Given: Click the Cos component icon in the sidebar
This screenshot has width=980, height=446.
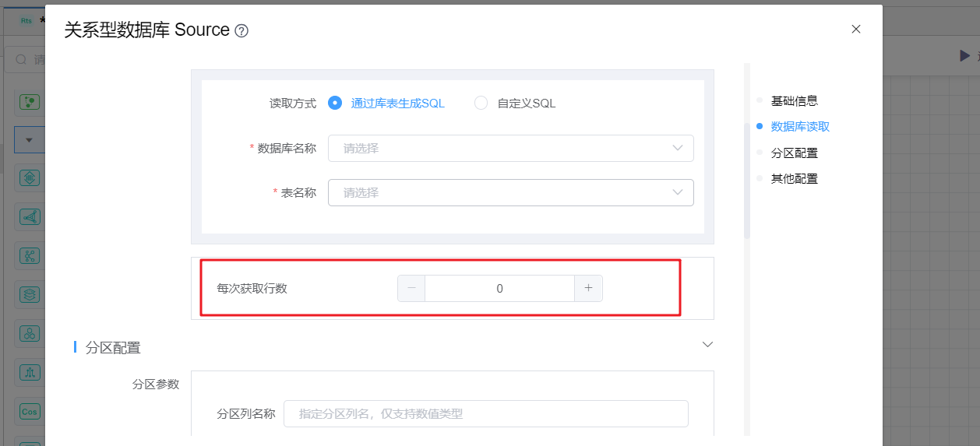Looking at the screenshot, I should click(x=30, y=411).
